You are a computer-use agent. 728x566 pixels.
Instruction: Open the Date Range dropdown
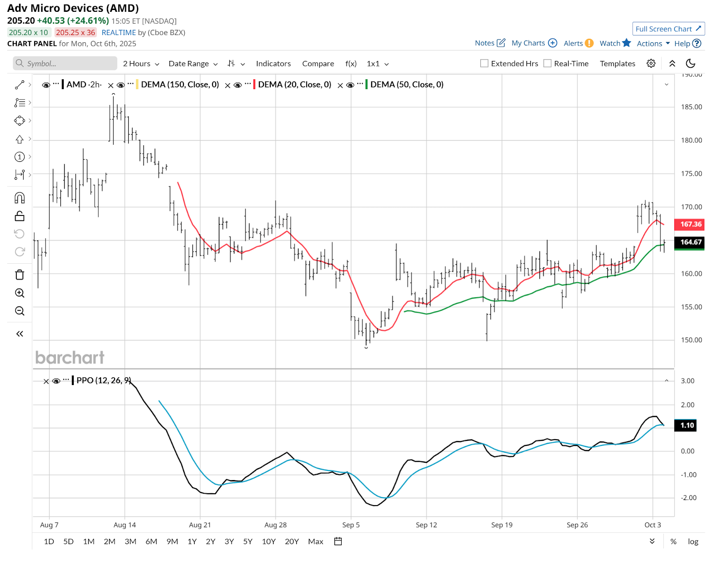pos(193,64)
